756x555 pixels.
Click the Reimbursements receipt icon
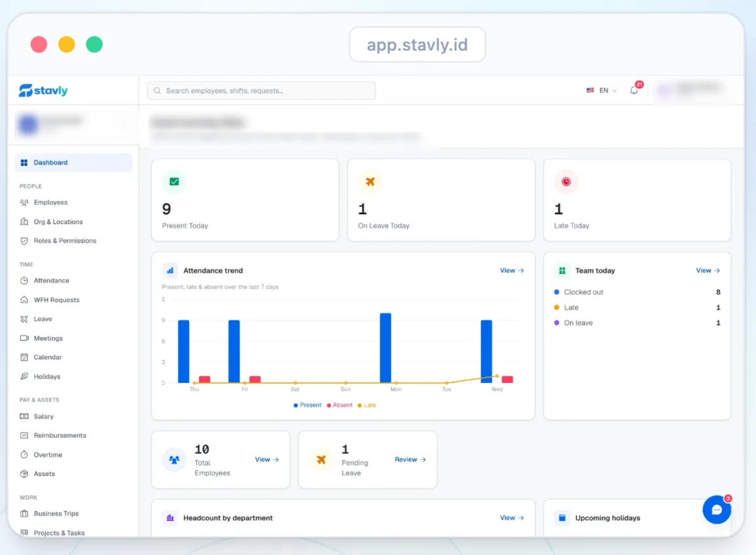24,435
